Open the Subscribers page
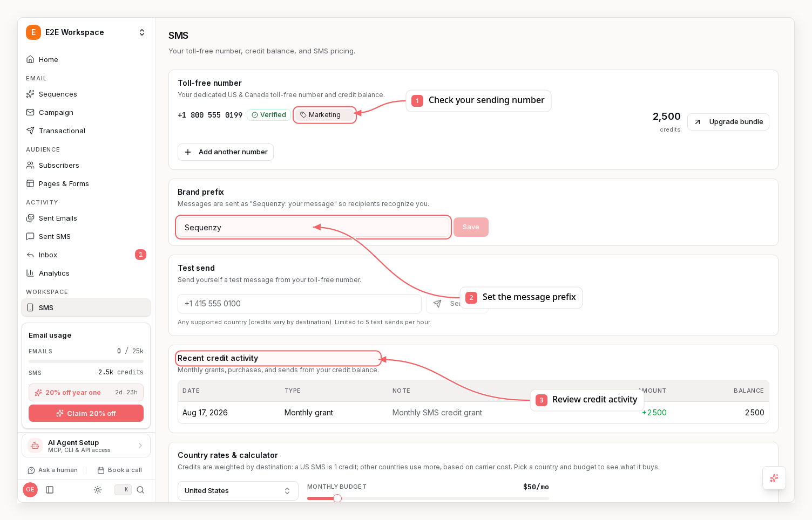This screenshot has width=812, height=520. click(x=86, y=165)
